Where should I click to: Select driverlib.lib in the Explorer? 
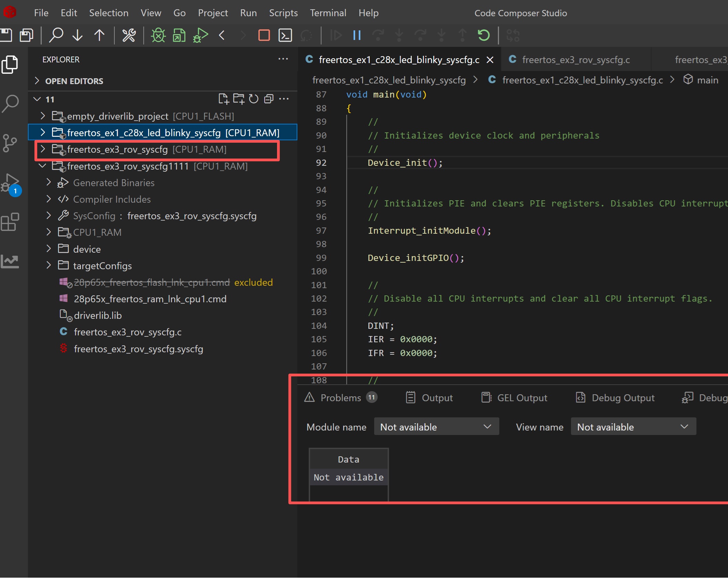pos(98,315)
